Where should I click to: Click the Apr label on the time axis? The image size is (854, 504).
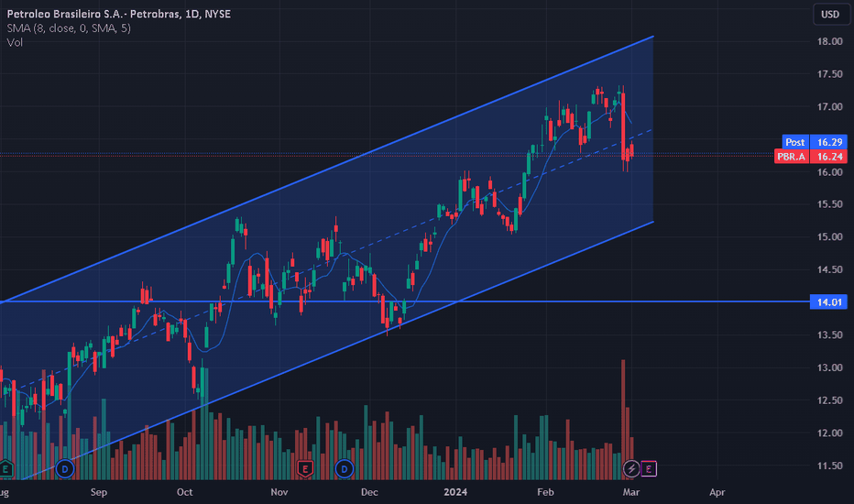pos(717,493)
